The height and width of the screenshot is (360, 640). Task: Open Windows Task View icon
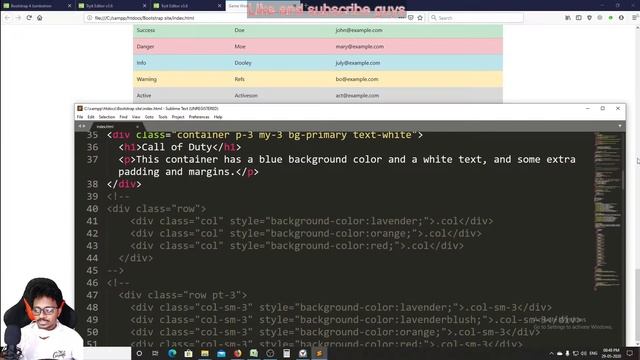click(155, 353)
